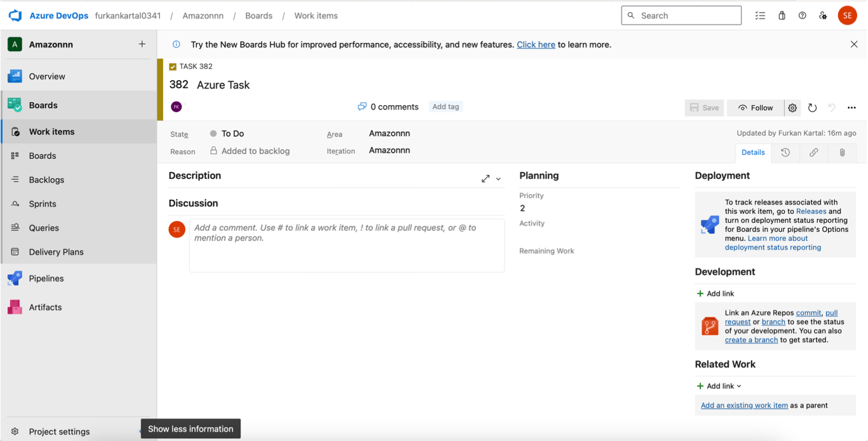
Task: Open the work items list icon in header
Action: click(x=760, y=15)
